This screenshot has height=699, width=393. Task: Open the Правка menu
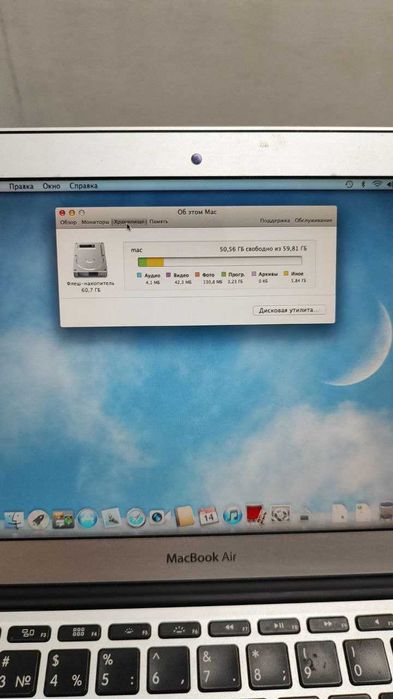21,186
